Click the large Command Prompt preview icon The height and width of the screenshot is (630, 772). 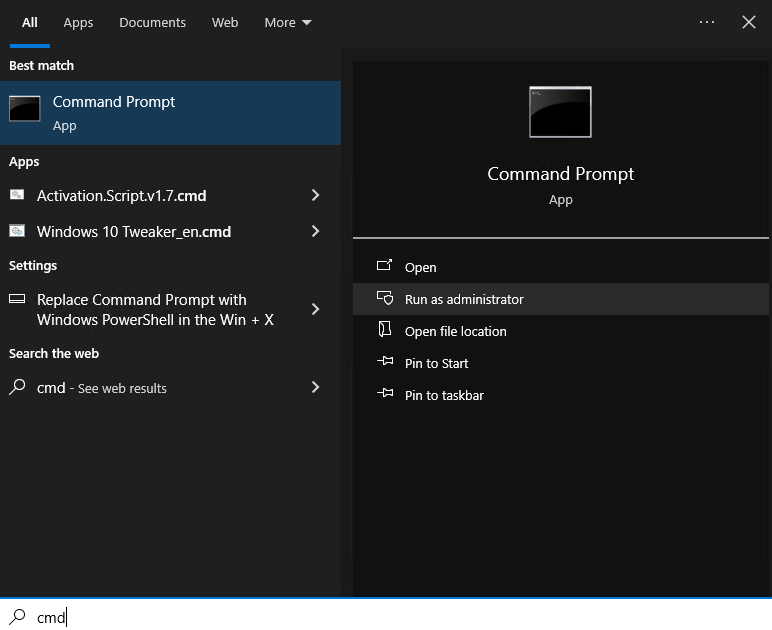click(x=560, y=112)
